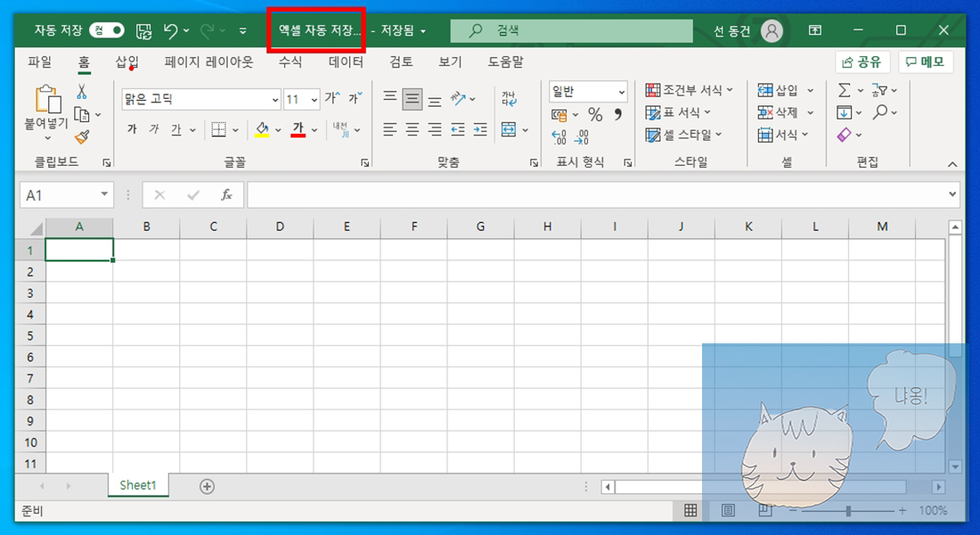
Task: Toggle Underline formatting
Action: (x=176, y=129)
